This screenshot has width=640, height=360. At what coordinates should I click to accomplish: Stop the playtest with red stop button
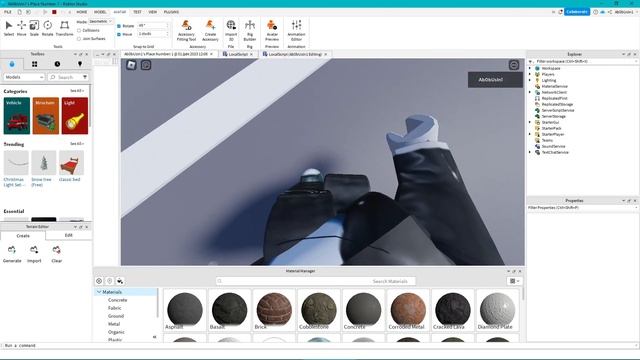coord(54,12)
